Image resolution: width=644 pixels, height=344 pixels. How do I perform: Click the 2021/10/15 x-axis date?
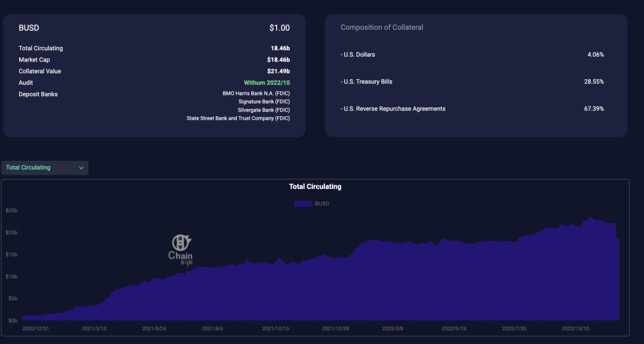(275, 328)
